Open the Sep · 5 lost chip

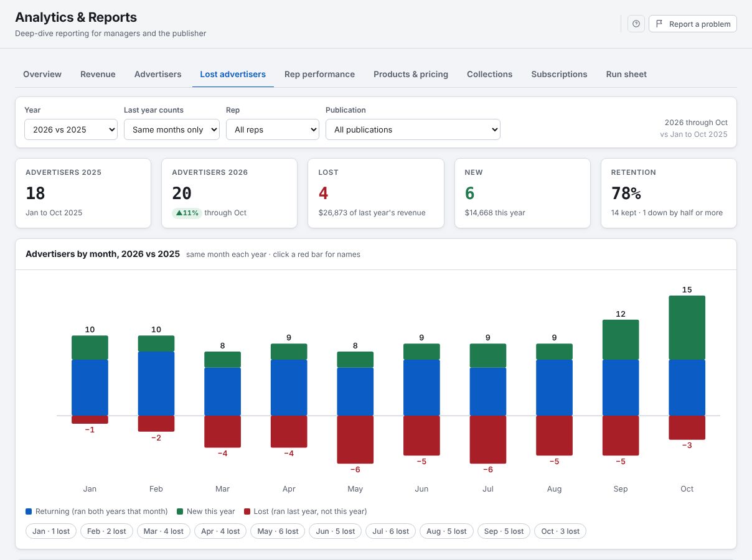[x=503, y=531]
